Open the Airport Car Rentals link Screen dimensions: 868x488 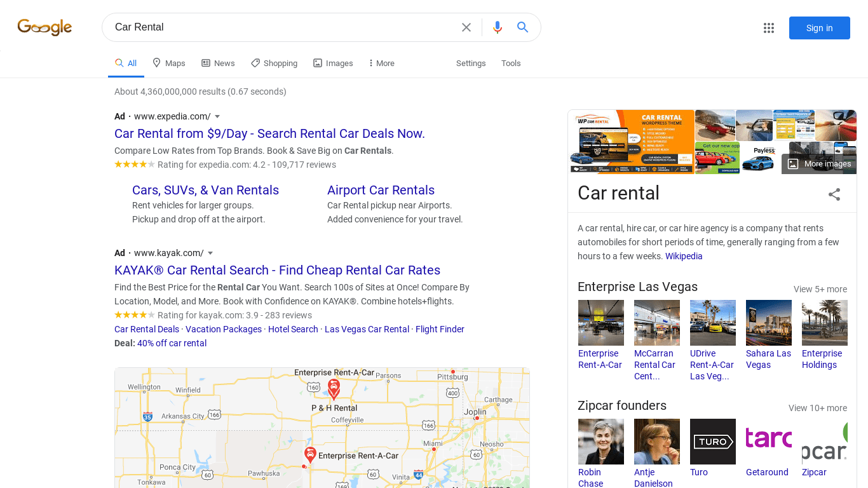381,190
